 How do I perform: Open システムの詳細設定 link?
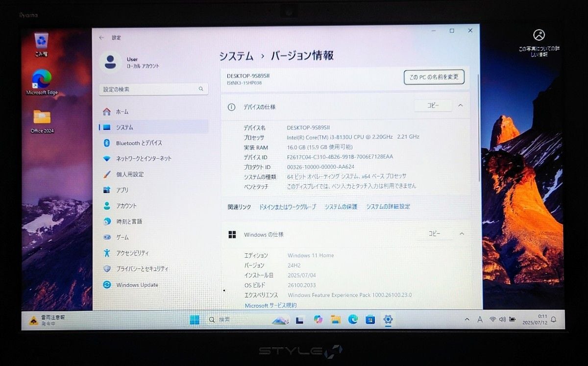click(388, 207)
